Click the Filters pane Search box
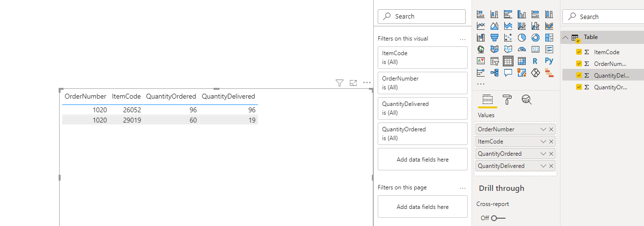Screen dimensions: 644x226 point(422,16)
